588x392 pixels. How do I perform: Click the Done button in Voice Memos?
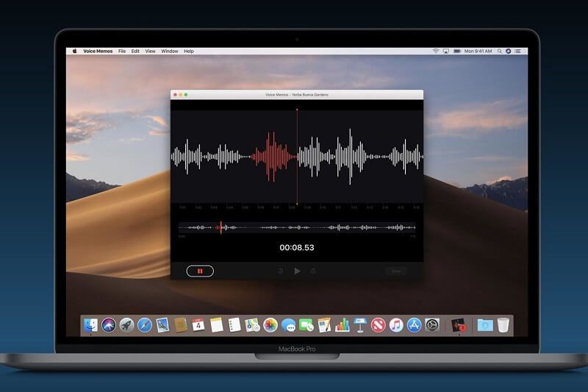point(396,271)
